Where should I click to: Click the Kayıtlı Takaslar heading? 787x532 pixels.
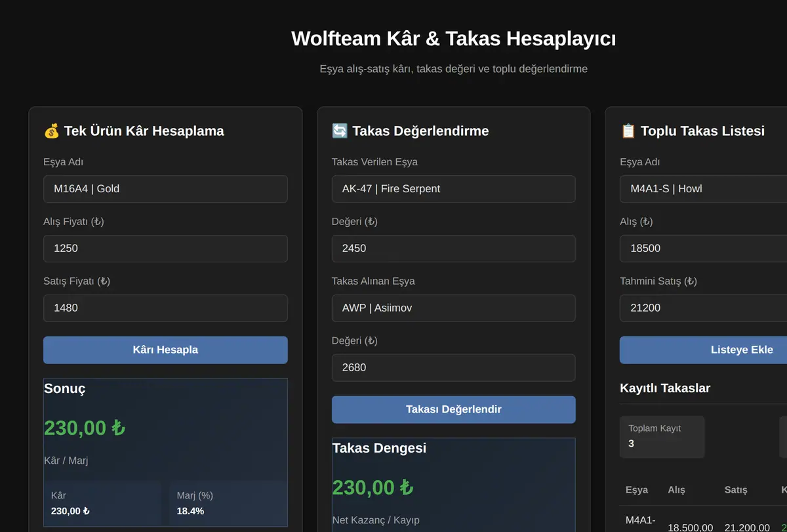click(x=665, y=388)
